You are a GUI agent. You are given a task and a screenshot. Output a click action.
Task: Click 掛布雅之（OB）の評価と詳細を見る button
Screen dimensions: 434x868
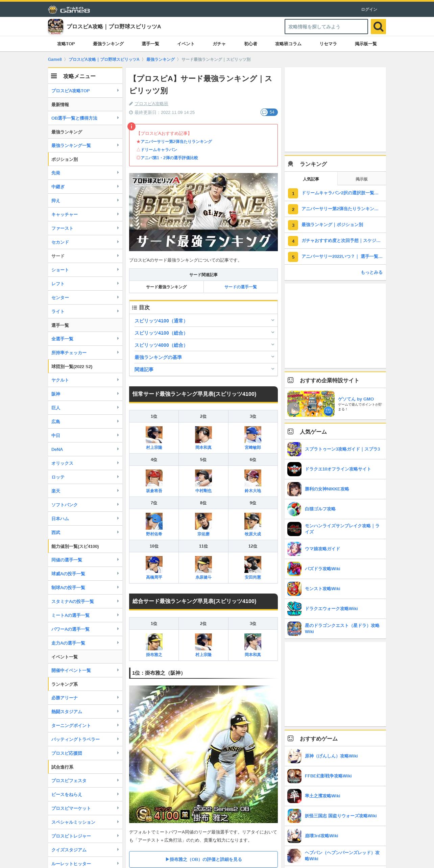click(203, 859)
